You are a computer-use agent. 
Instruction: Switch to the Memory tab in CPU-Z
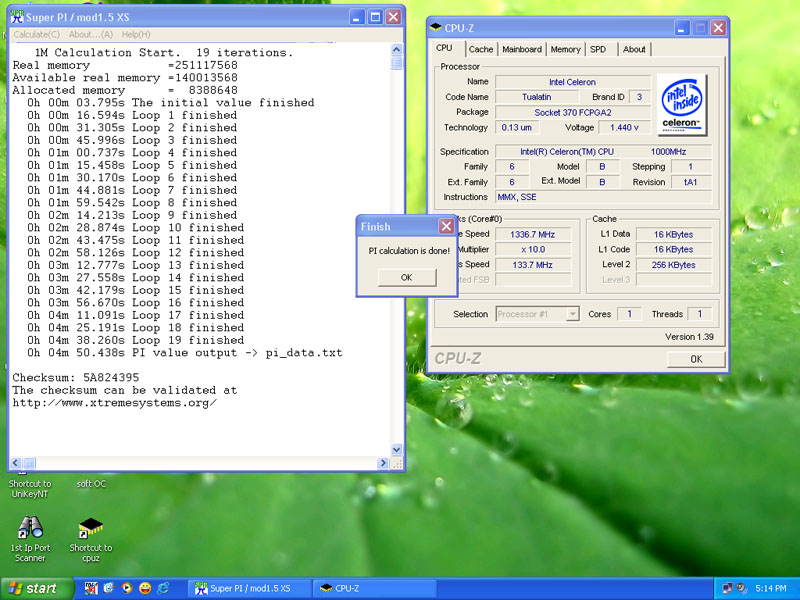(x=565, y=49)
